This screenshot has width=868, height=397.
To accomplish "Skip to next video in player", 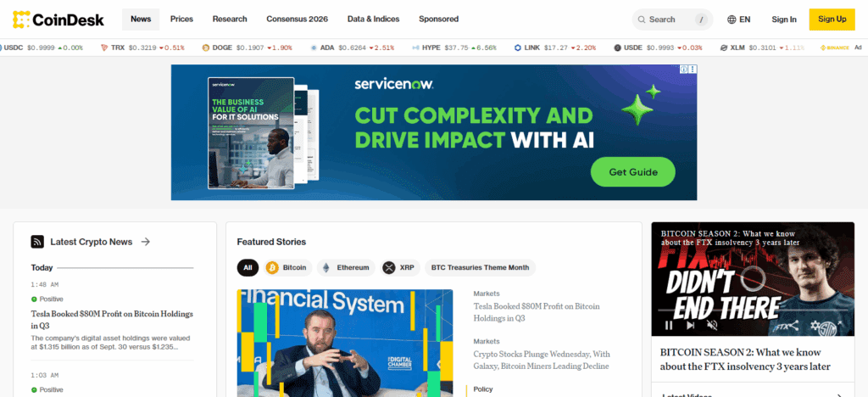I will pos(690,325).
